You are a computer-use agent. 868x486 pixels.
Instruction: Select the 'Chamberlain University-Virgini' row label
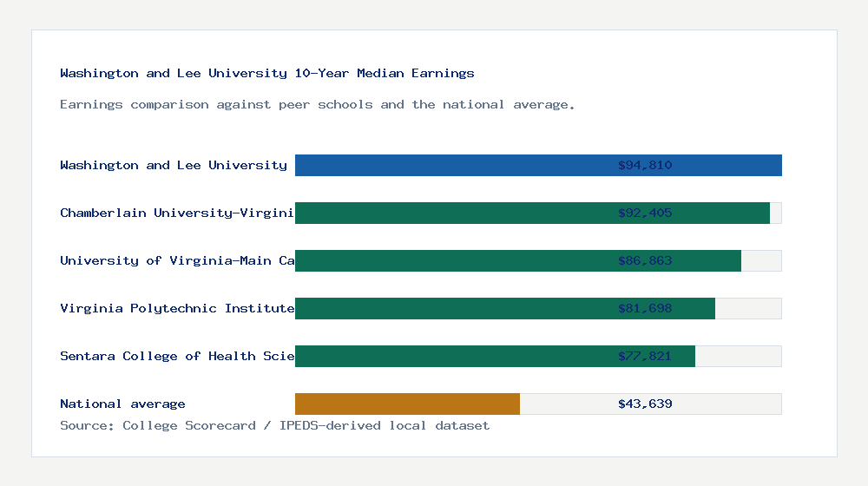pyautogui.click(x=177, y=213)
